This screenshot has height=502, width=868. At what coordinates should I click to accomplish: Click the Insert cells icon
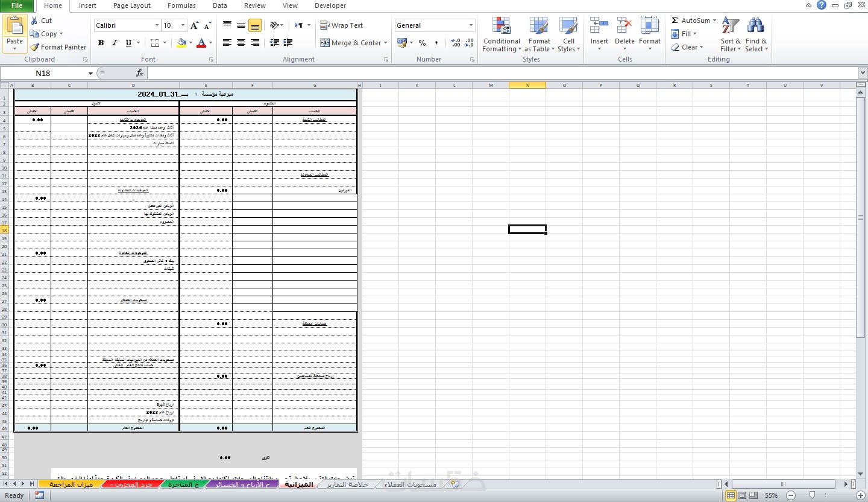pyautogui.click(x=599, y=25)
